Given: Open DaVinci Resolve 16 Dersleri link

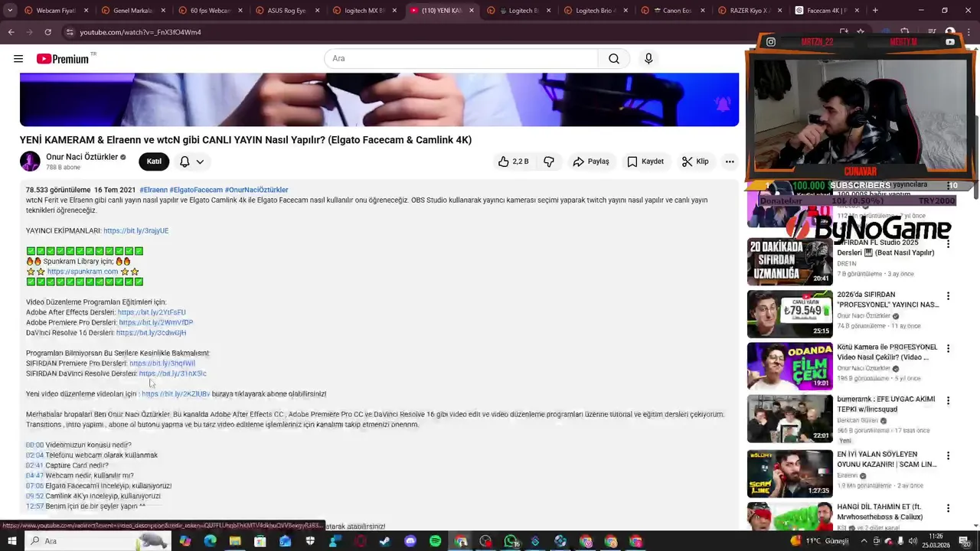Looking at the screenshot, I should click(151, 333).
